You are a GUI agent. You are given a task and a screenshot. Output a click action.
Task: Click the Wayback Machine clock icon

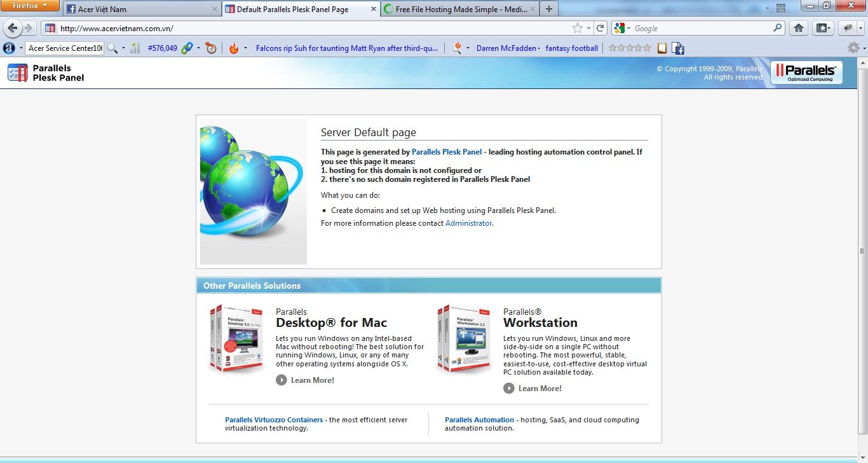tap(211, 48)
